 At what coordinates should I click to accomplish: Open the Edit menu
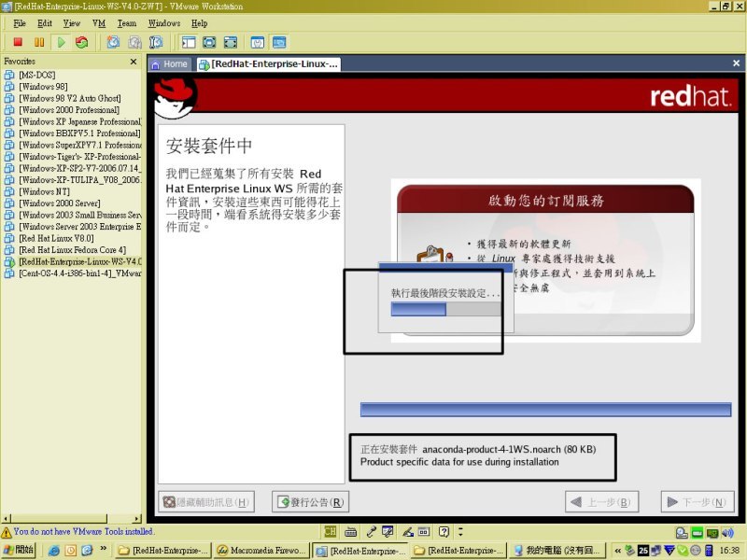[45, 23]
